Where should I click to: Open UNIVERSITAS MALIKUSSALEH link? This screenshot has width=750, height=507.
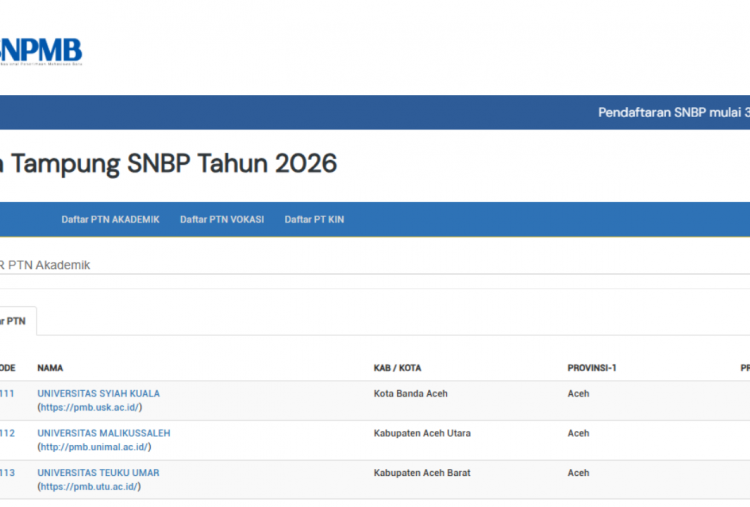(104, 433)
